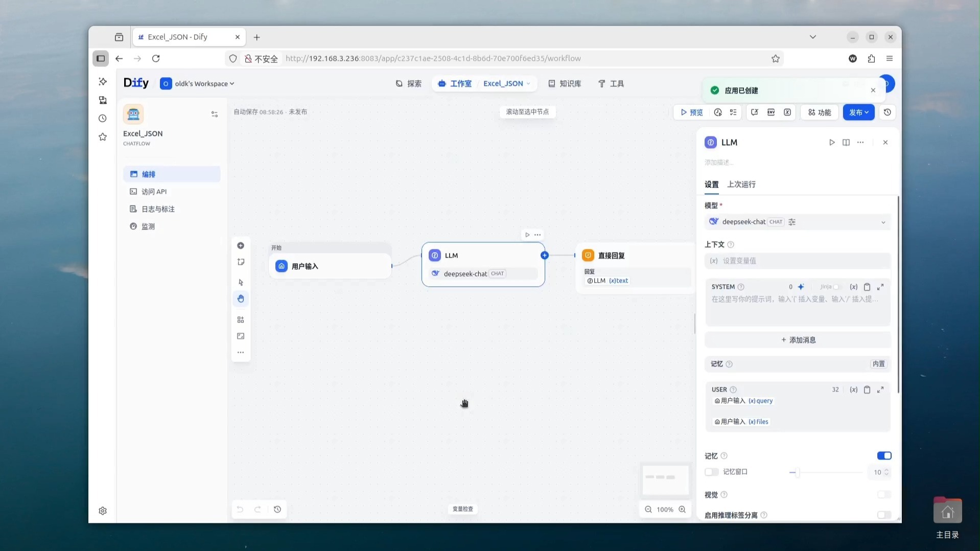The image size is (980, 551).
Task: Click the scheduled run history icon beside 预览
Action: point(718,112)
